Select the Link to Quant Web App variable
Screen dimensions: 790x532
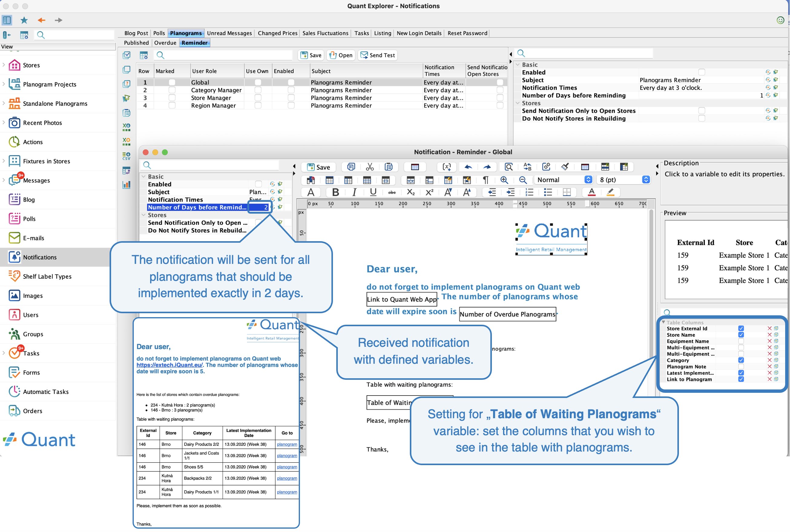401,299
